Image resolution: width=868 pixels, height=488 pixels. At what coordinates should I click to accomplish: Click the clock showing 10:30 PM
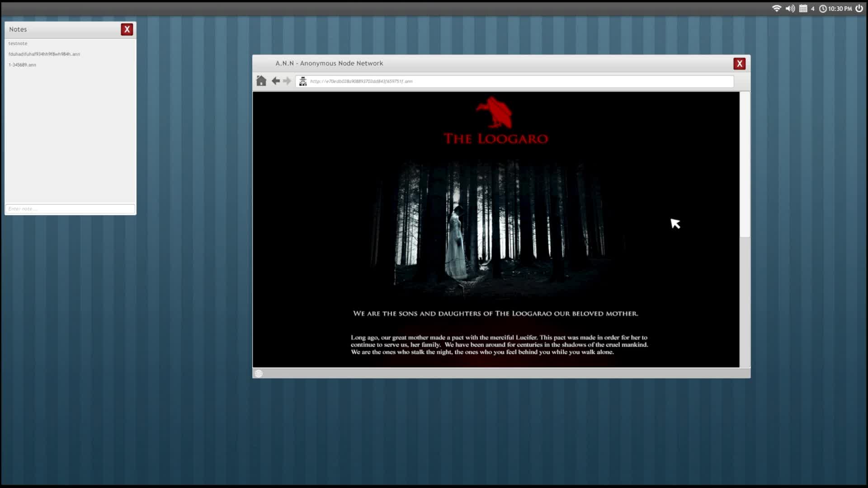pyautogui.click(x=835, y=9)
